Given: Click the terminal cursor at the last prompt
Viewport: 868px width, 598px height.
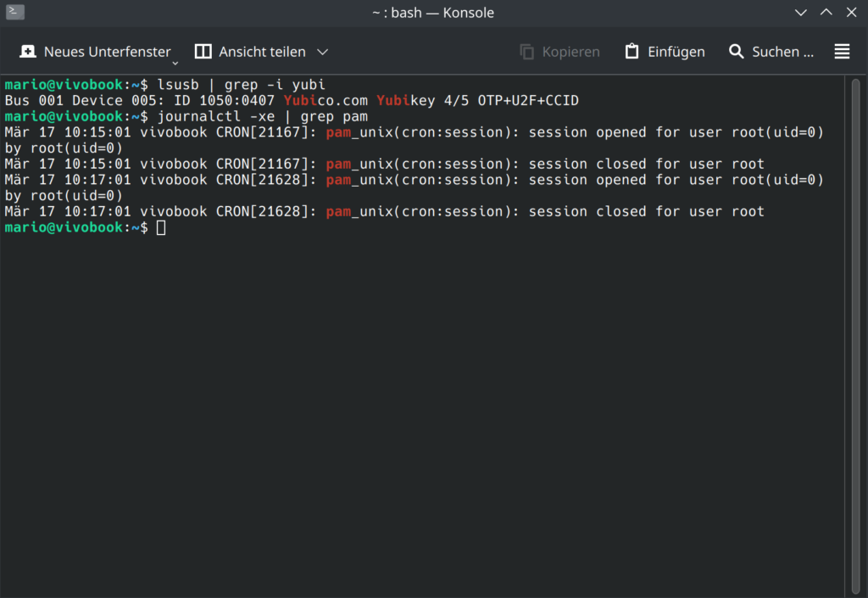Looking at the screenshot, I should coord(161,227).
